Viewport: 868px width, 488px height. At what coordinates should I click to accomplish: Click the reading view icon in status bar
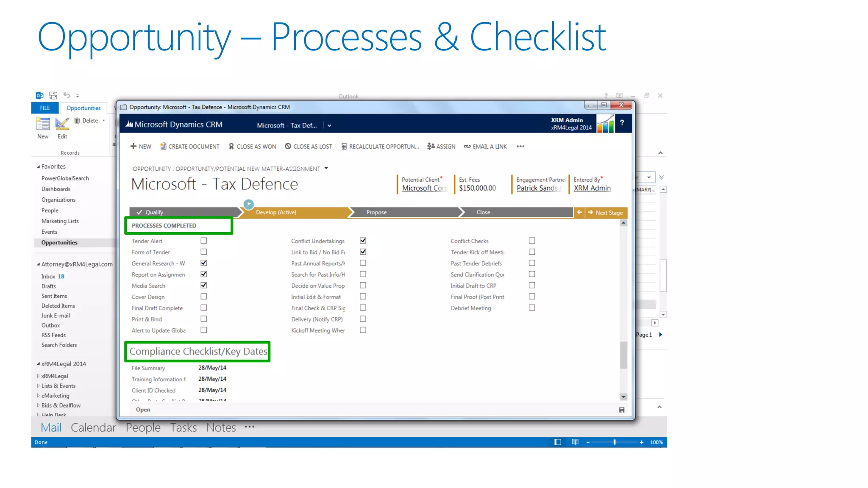pyautogui.click(x=575, y=442)
